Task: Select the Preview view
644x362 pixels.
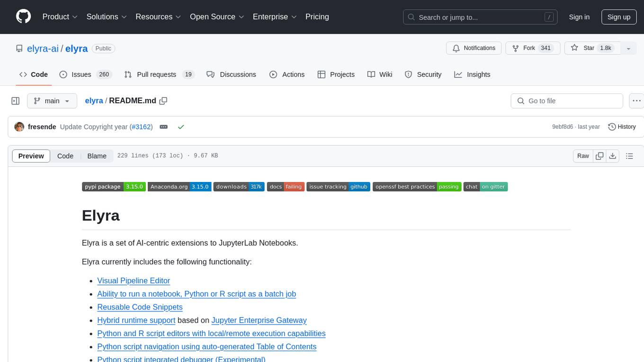Action: pyautogui.click(x=31, y=156)
